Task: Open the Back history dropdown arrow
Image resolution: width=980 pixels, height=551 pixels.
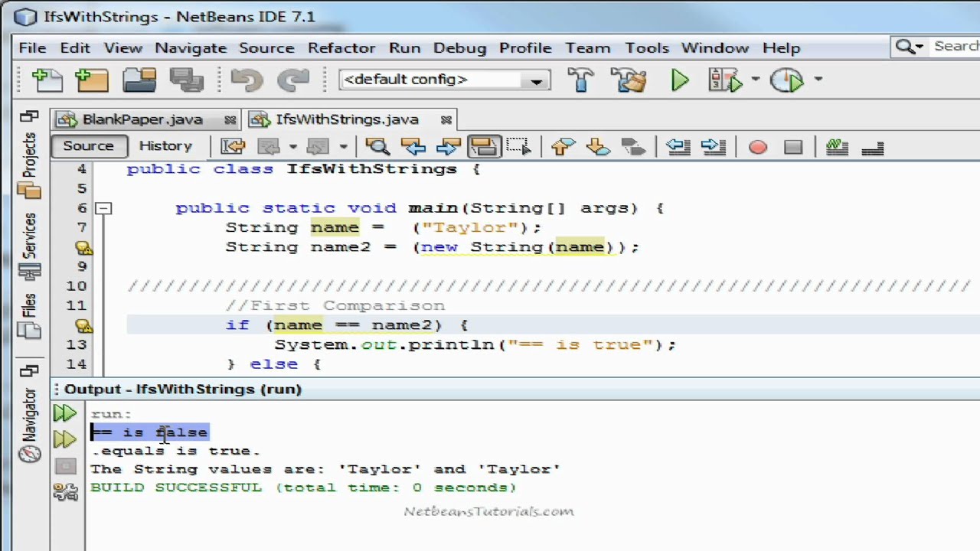Action: pos(292,146)
